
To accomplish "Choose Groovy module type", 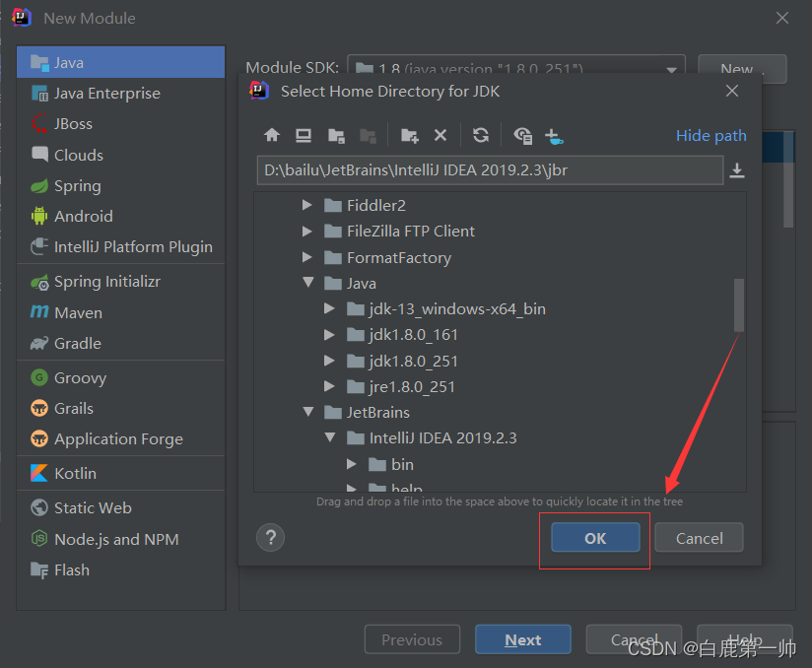I will 120,377.
